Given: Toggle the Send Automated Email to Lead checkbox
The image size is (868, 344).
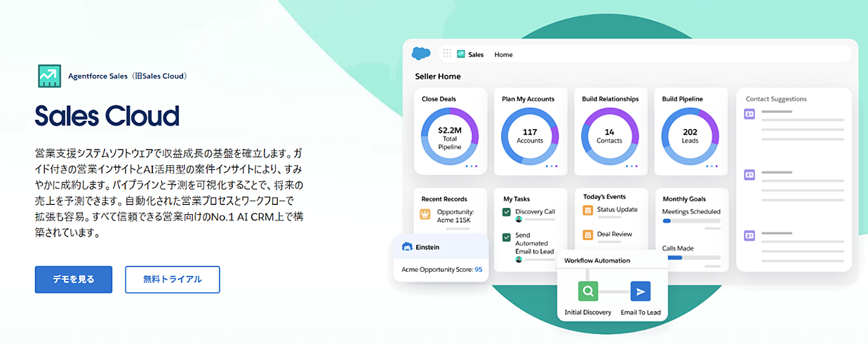Looking at the screenshot, I should (507, 237).
